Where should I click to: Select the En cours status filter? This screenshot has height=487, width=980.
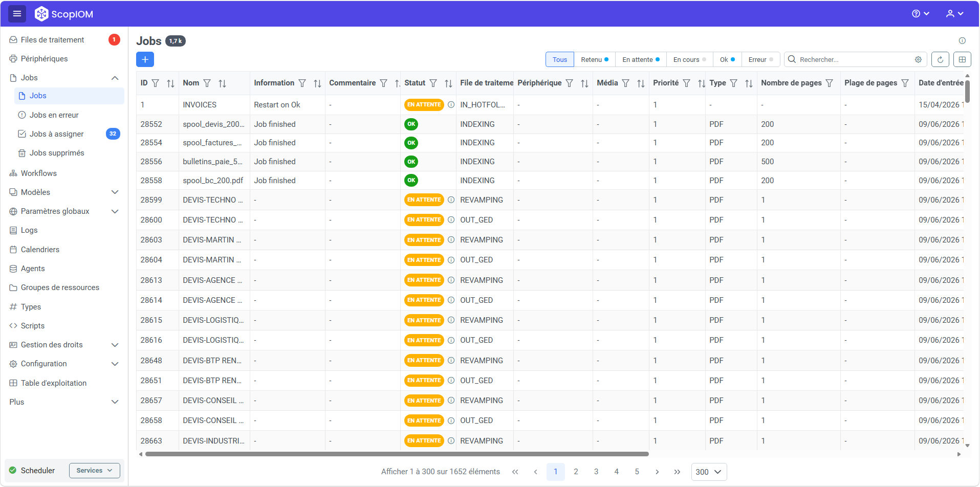point(689,59)
